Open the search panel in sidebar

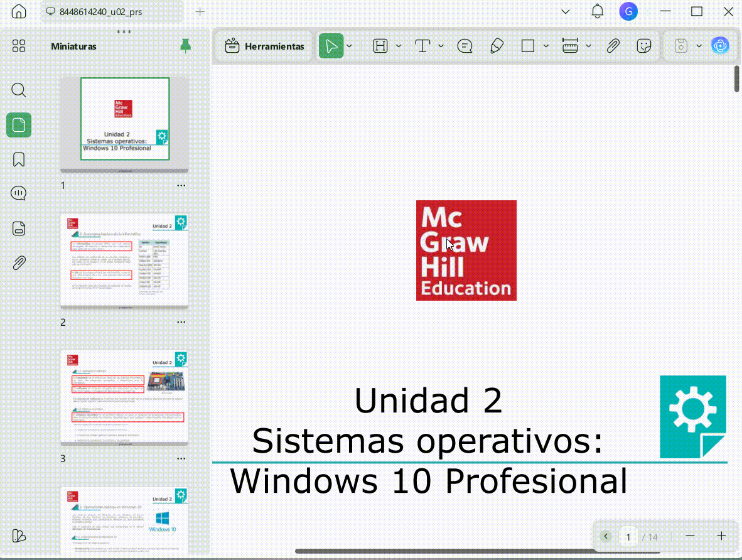point(19,90)
